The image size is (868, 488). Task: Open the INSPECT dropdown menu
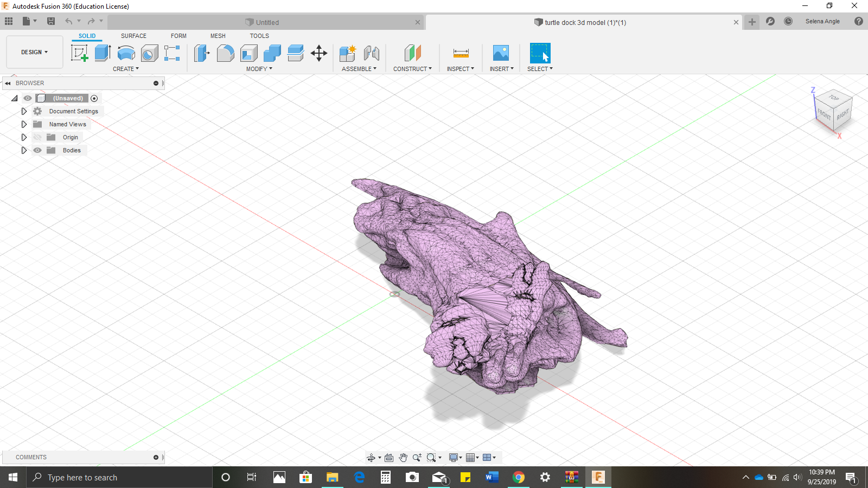pos(461,69)
